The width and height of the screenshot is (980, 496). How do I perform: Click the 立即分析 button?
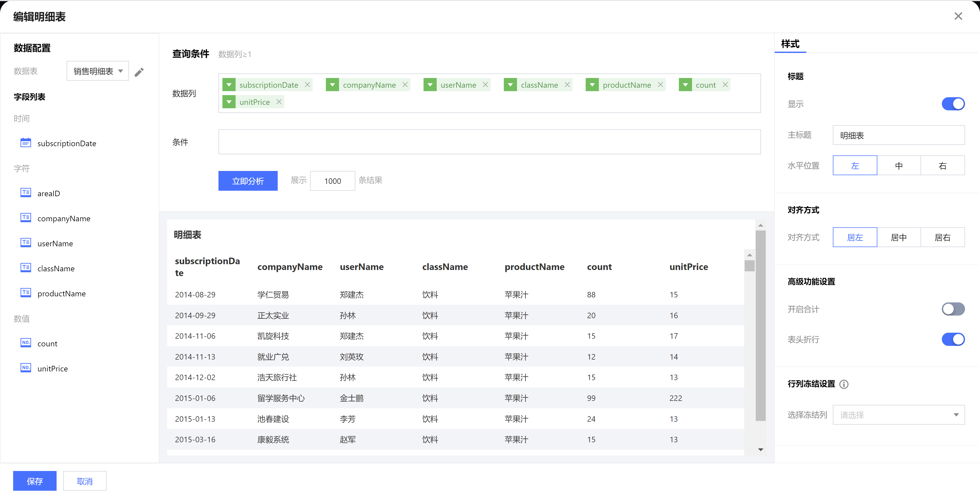tap(248, 181)
